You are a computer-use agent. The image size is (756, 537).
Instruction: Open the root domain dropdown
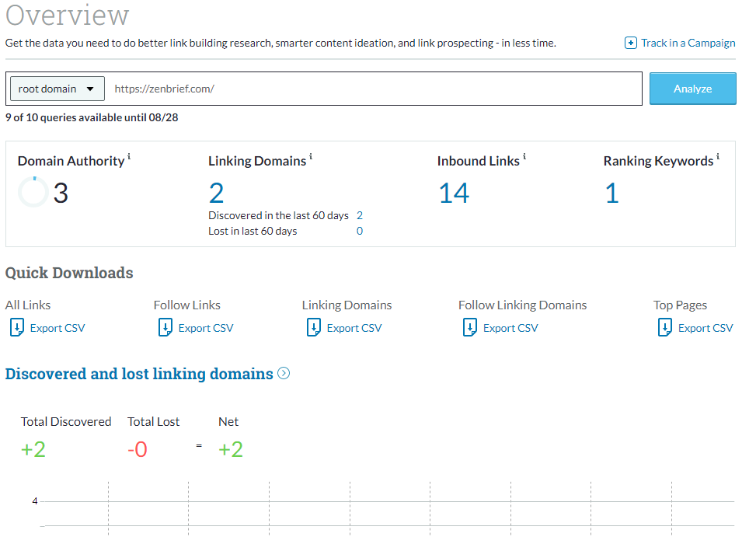coord(57,89)
